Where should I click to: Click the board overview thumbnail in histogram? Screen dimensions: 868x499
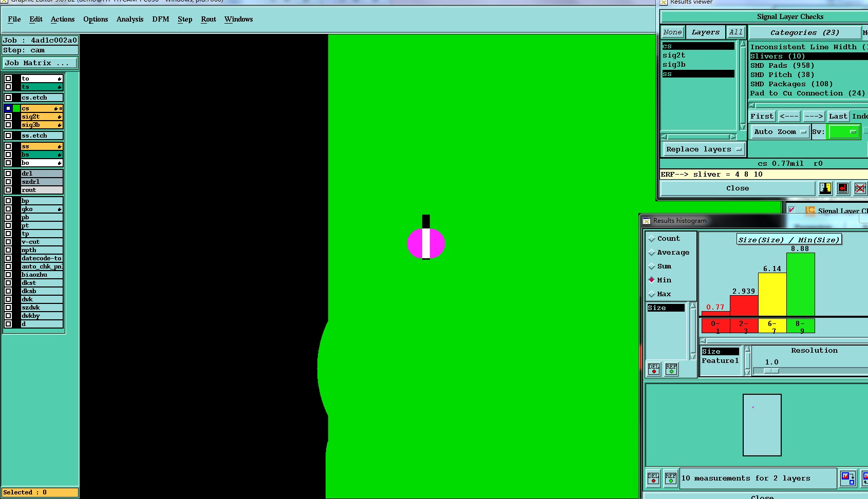762,425
